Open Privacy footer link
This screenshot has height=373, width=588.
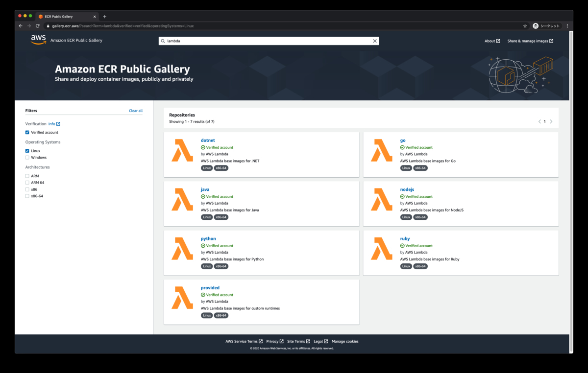click(275, 341)
